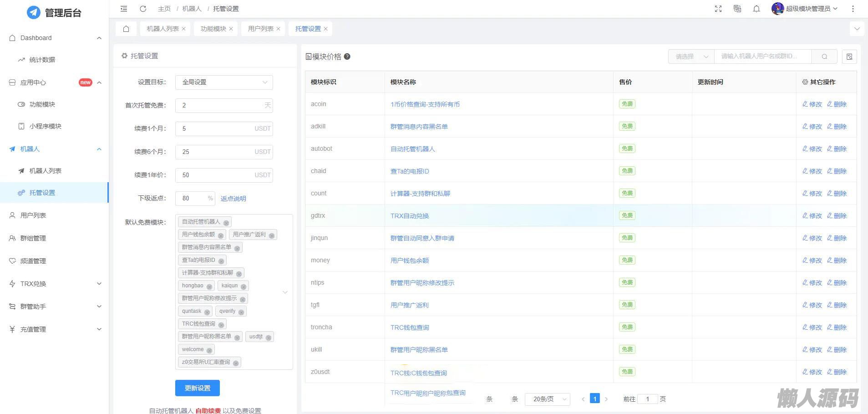
Task: Open 群组管理 in the sidebar
Action: click(33, 238)
